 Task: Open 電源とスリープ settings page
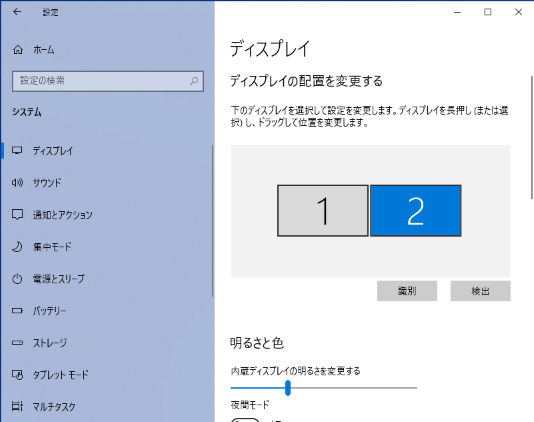tap(108, 279)
